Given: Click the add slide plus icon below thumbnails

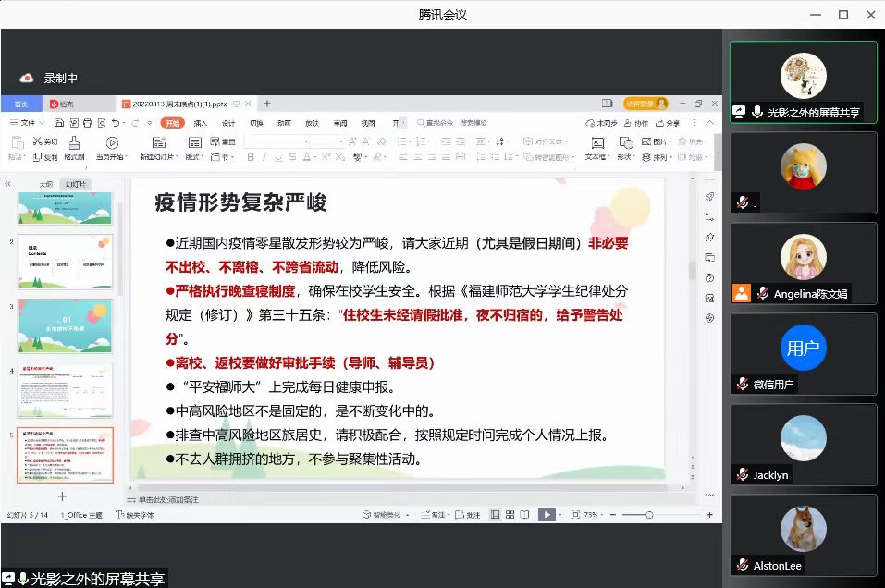Looking at the screenshot, I should (x=63, y=496).
